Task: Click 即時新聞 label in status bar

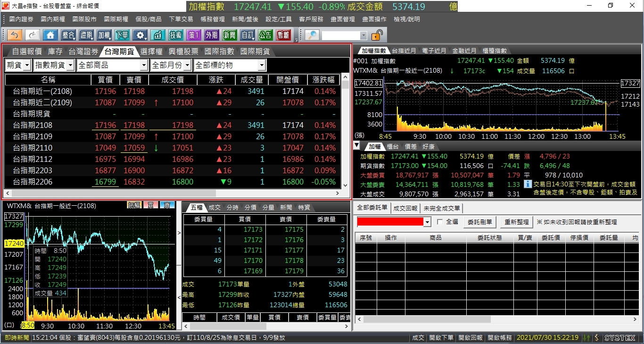Action: (x=17, y=338)
